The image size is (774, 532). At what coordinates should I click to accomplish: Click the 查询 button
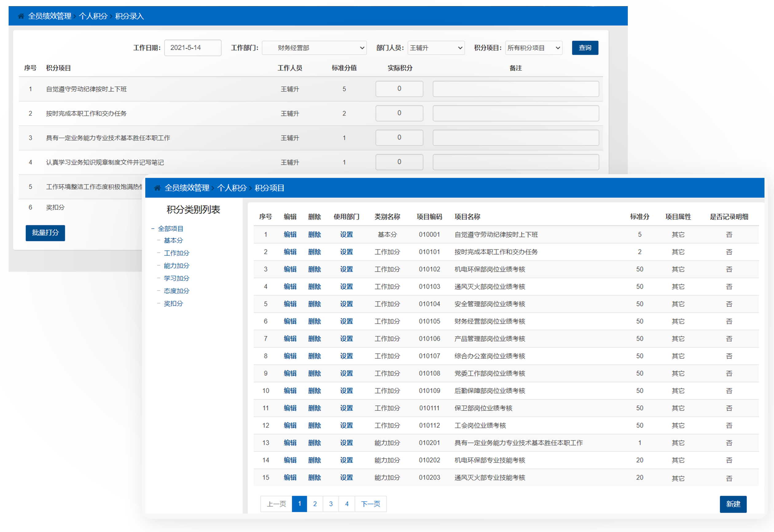(x=585, y=48)
